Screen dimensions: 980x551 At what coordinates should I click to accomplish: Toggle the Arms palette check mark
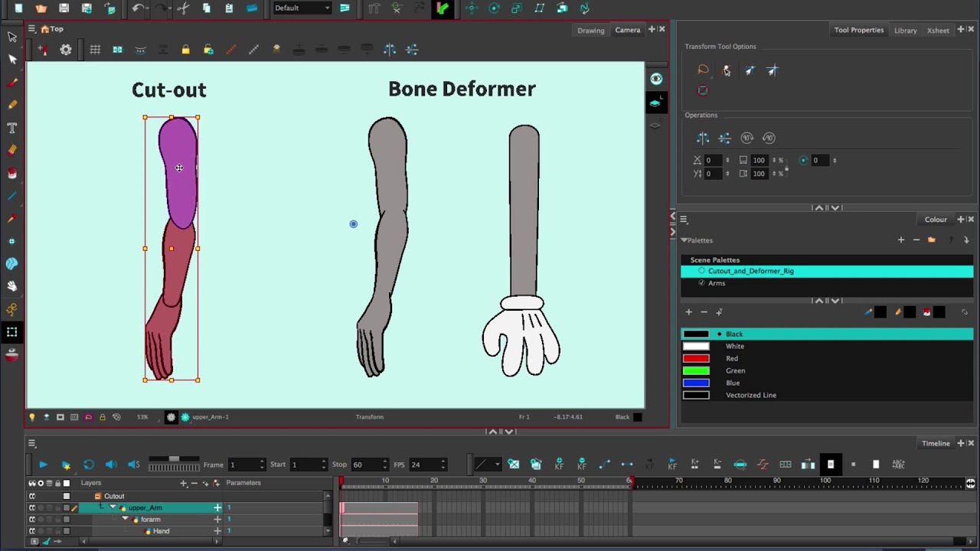(701, 283)
